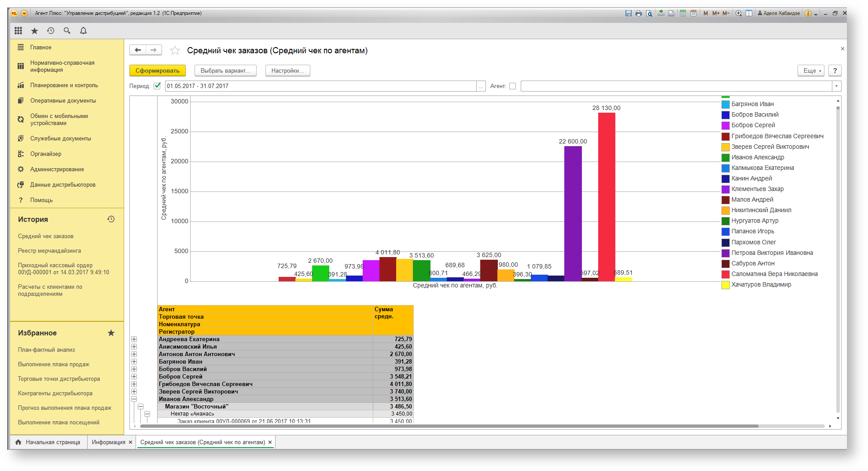Open the Еще dropdown menu
The width and height of the screenshot is (868, 471).
point(811,70)
